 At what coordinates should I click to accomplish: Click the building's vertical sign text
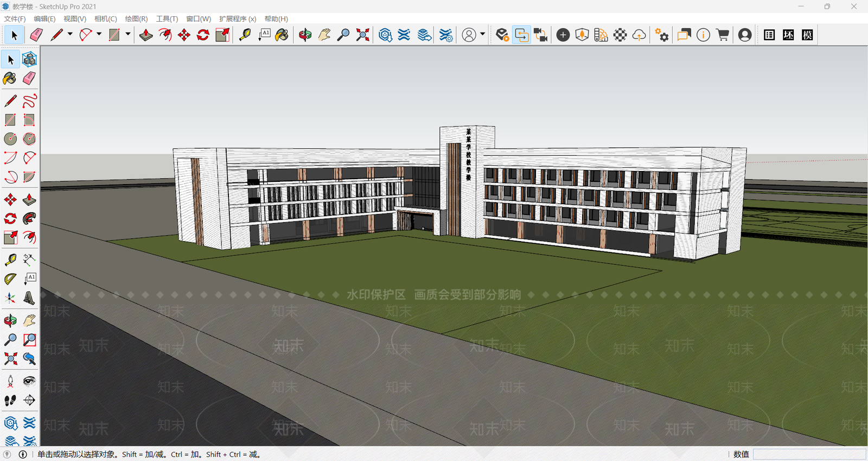[468, 154]
